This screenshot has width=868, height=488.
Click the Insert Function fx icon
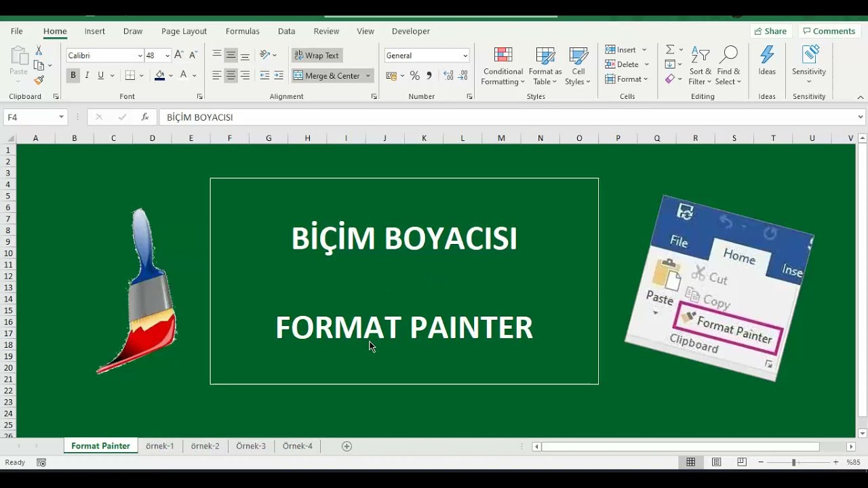(144, 117)
